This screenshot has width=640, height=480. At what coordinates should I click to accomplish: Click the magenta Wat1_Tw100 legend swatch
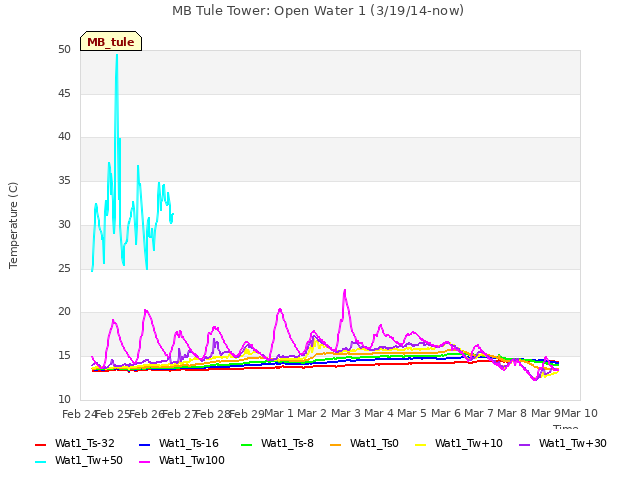(x=144, y=462)
